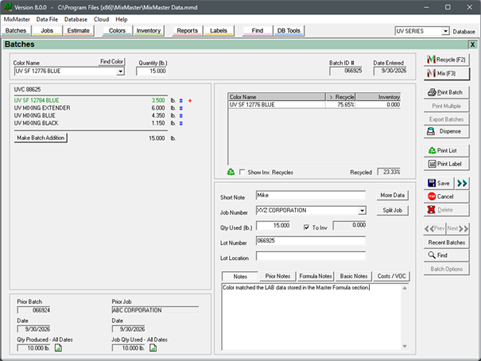
Task: Switch to the Inventory tab
Action: [149, 31]
